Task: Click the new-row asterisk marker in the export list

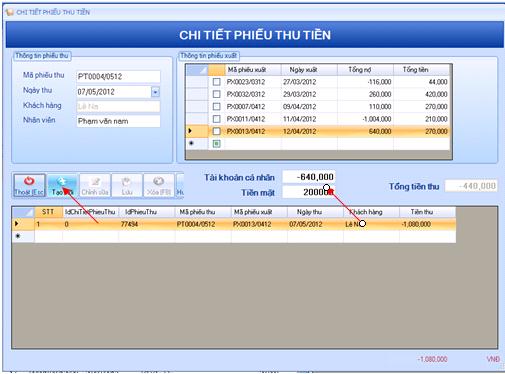Action: (191, 143)
